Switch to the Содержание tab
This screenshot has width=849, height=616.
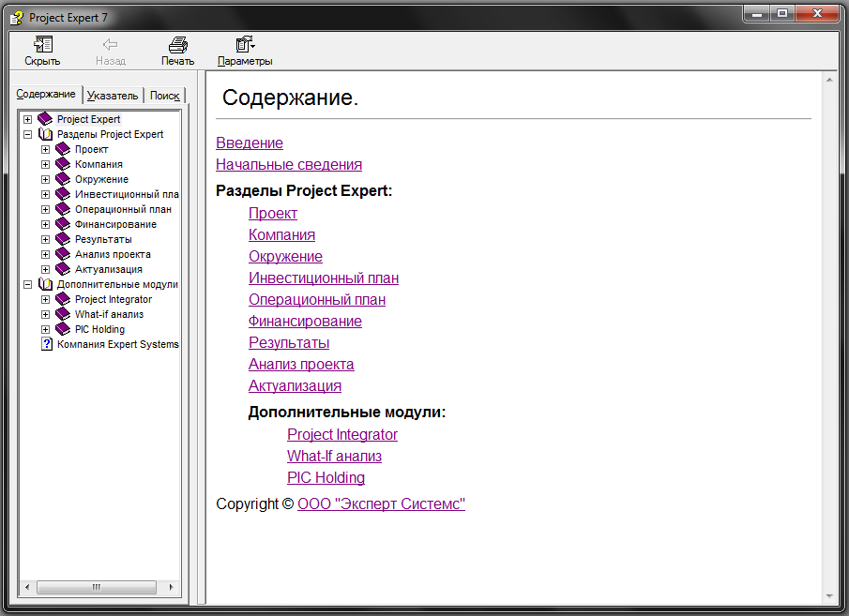pyautogui.click(x=46, y=94)
